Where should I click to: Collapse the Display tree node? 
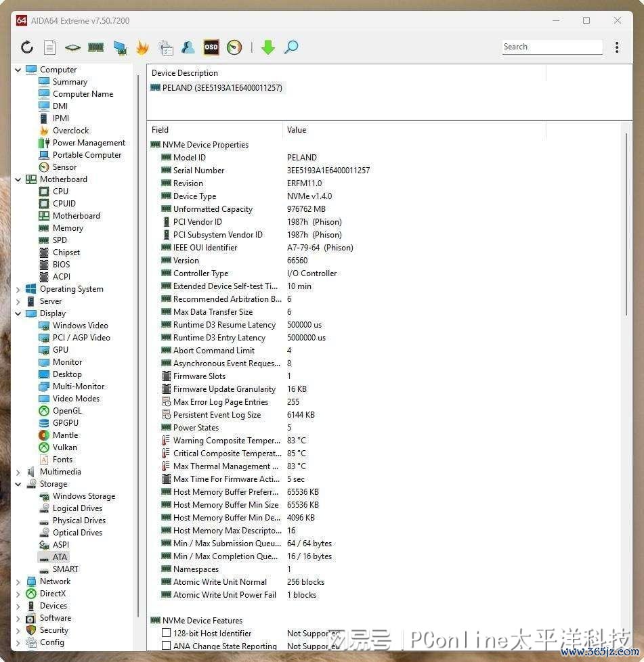click(x=18, y=313)
